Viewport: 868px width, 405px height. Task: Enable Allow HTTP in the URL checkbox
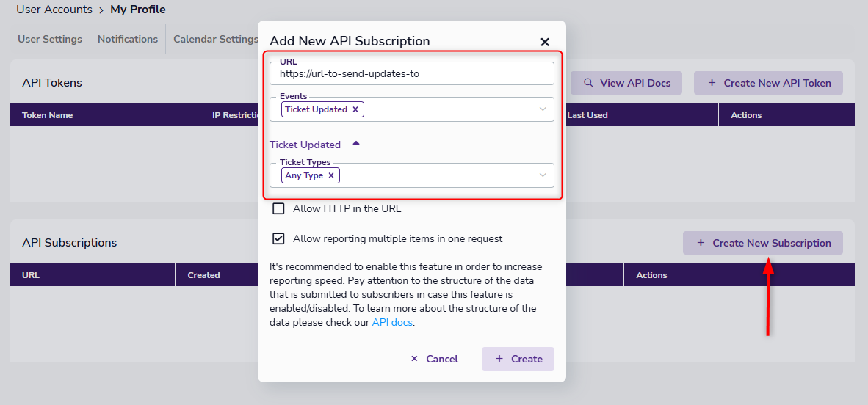279,208
